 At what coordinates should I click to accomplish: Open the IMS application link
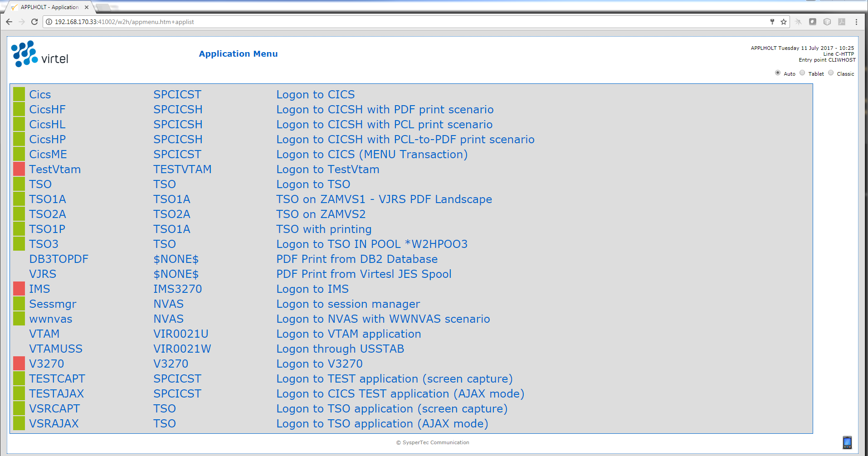click(x=39, y=289)
